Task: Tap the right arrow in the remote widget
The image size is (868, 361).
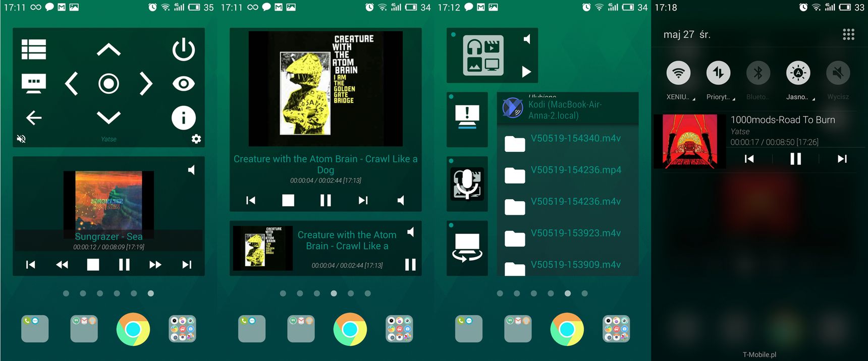Action: 146,84
